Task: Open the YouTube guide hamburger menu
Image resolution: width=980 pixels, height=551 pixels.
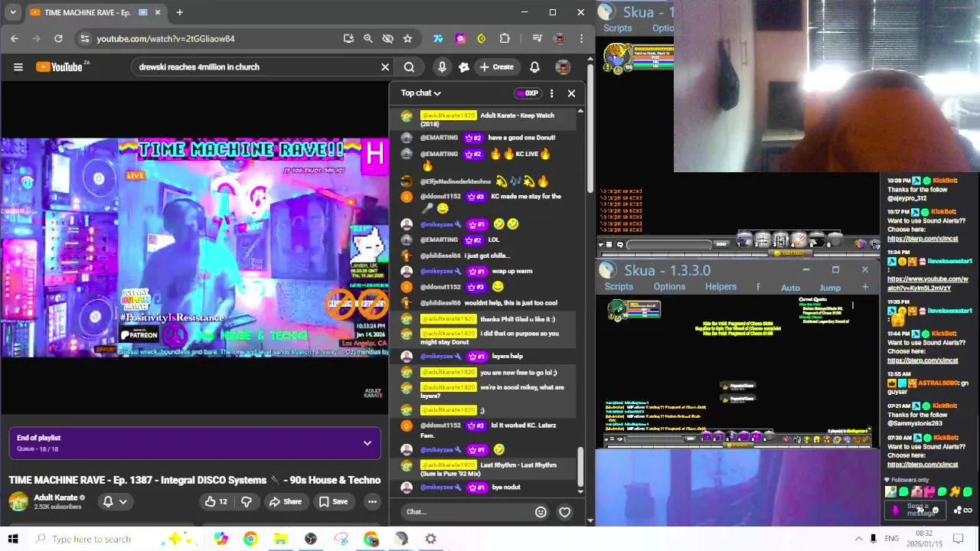Action: point(18,67)
